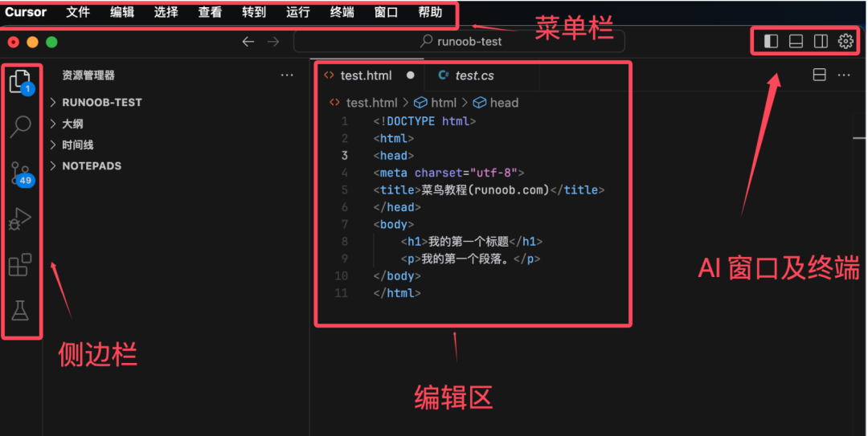
Task: Open the Testing flask icon in activity bar
Action: coord(20,311)
